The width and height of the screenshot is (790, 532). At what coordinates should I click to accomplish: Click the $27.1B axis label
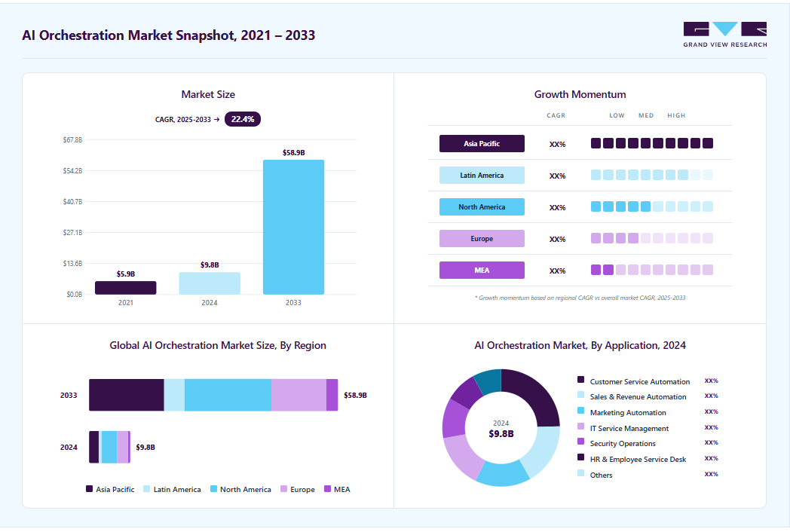pyautogui.click(x=72, y=232)
